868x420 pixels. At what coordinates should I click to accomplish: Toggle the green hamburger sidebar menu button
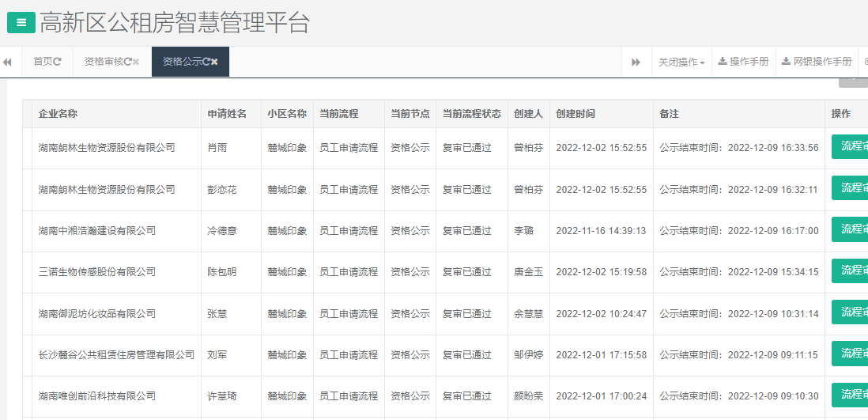pos(21,23)
